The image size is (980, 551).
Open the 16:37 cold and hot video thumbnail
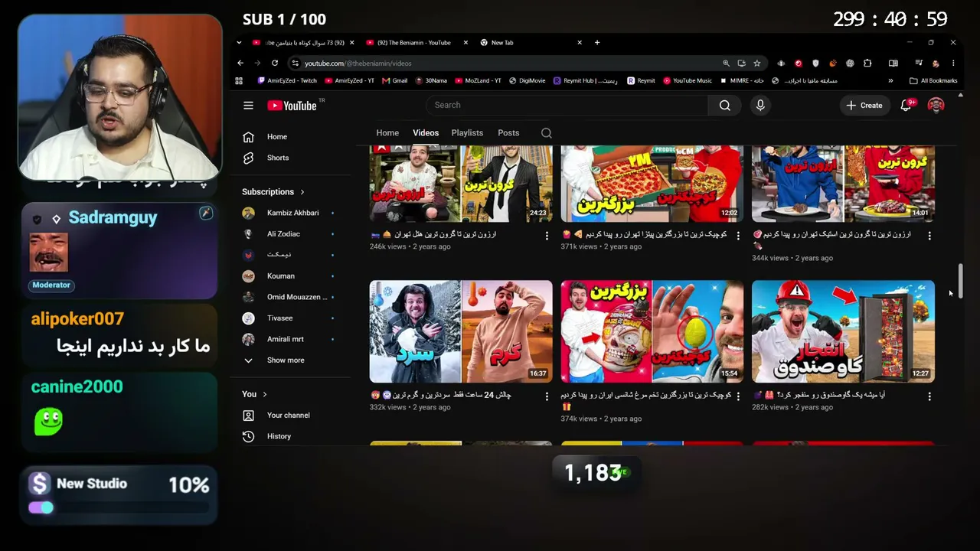pyautogui.click(x=461, y=331)
